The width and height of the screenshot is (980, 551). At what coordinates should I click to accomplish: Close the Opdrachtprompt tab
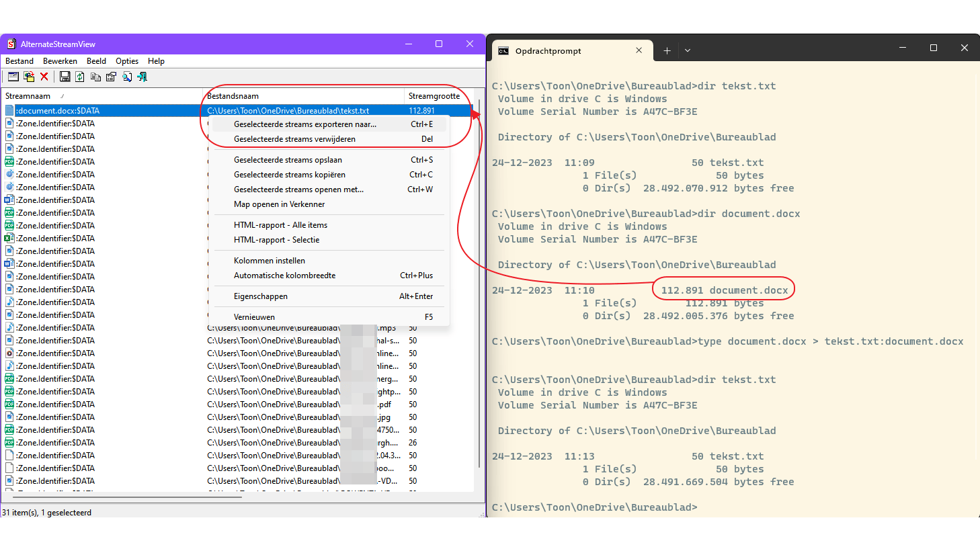point(639,50)
